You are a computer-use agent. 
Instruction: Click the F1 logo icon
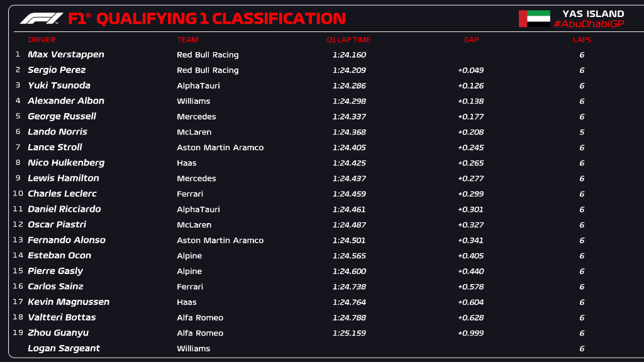tap(42, 18)
